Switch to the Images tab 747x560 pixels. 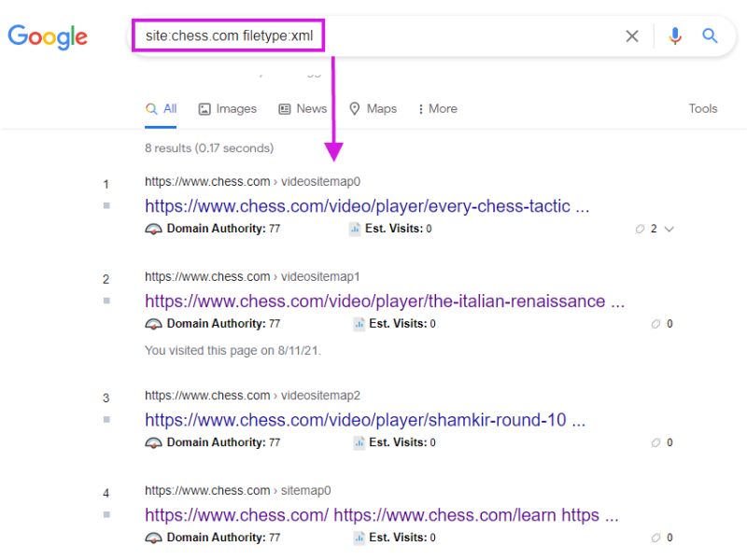227,109
